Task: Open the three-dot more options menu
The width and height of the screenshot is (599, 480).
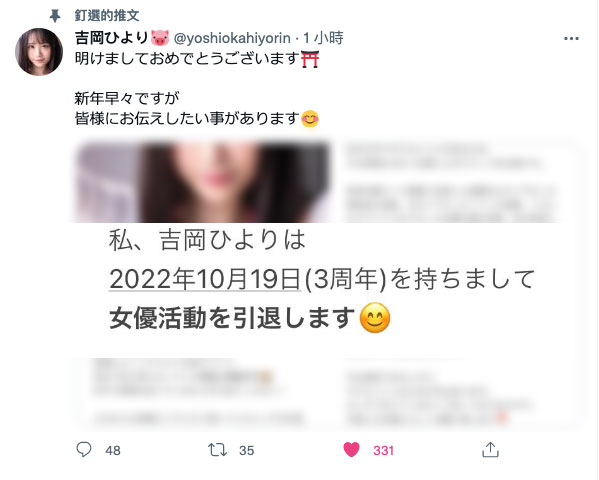Action: coord(571,39)
